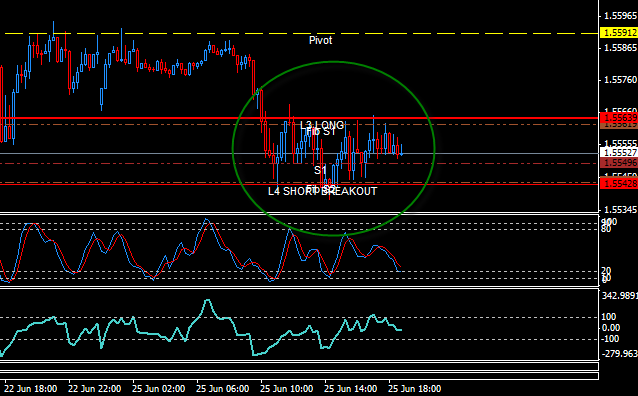The height and width of the screenshot is (396, 638).
Task: Click the -100 level on the lower indicator scale
Action: point(611,339)
